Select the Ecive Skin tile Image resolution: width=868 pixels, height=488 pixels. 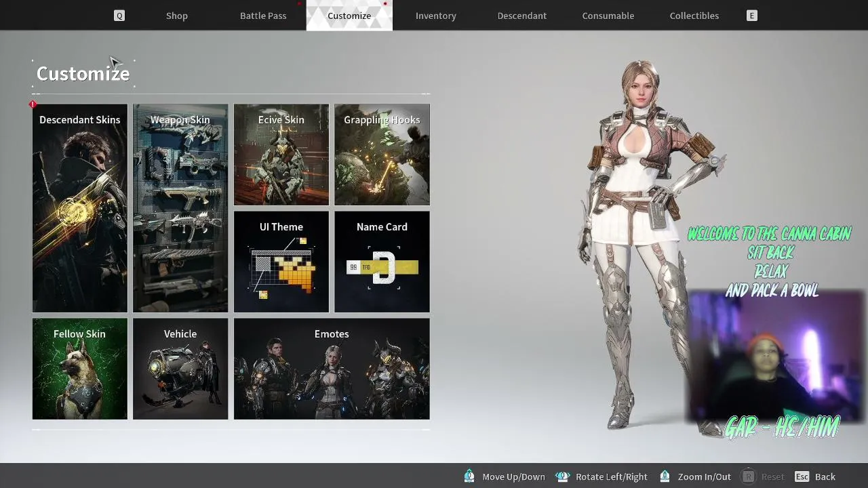pos(281,155)
